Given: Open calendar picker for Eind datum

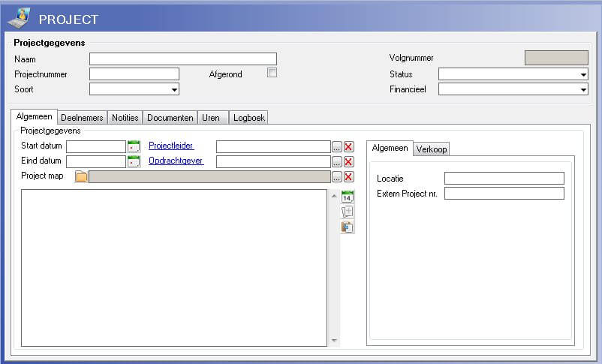Looking at the screenshot, I should (134, 161).
